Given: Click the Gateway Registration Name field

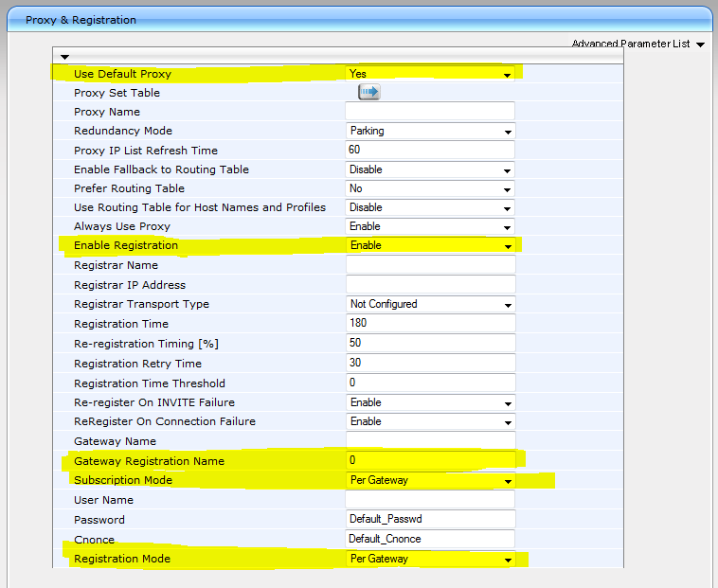Looking at the screenshot, I should click(431, 460).
